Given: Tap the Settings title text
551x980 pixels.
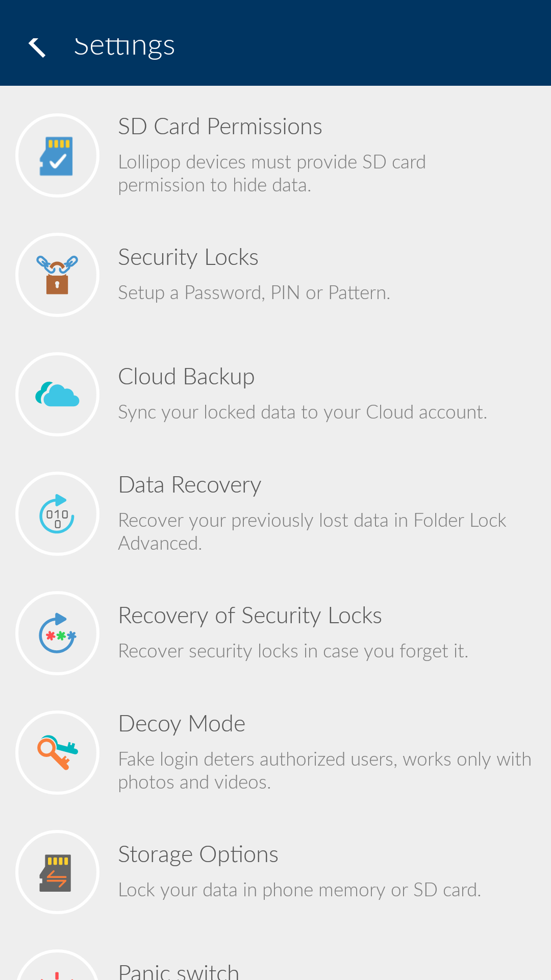Looking at the screenshot, I should [124, 46].
